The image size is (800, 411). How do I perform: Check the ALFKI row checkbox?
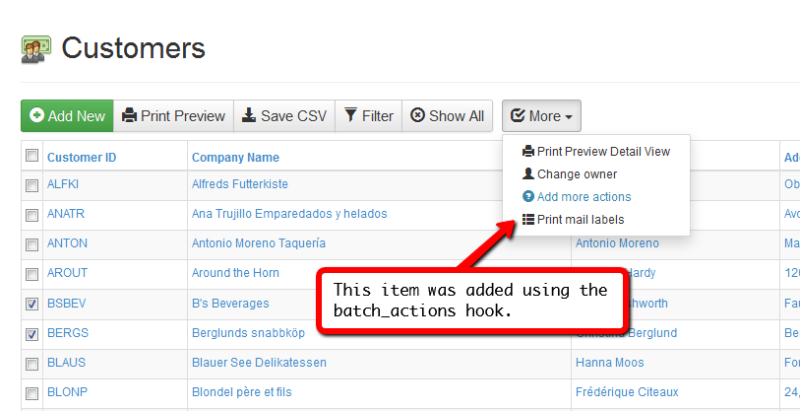32,185
